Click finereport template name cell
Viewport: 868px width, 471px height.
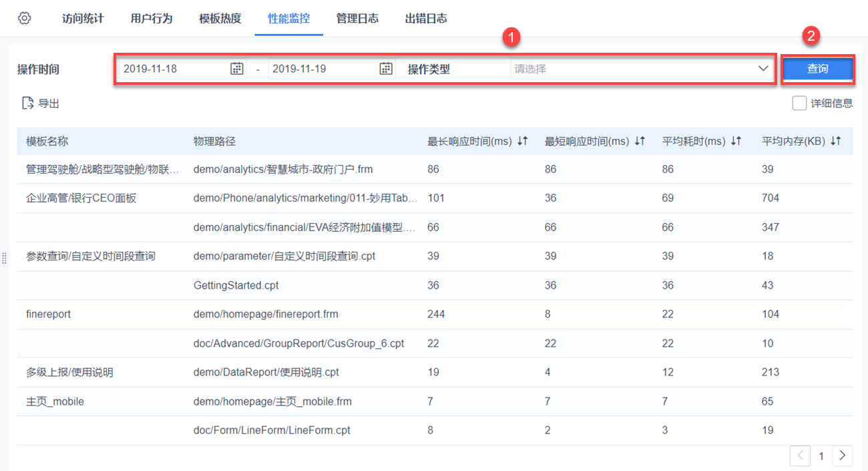(48, 314)
